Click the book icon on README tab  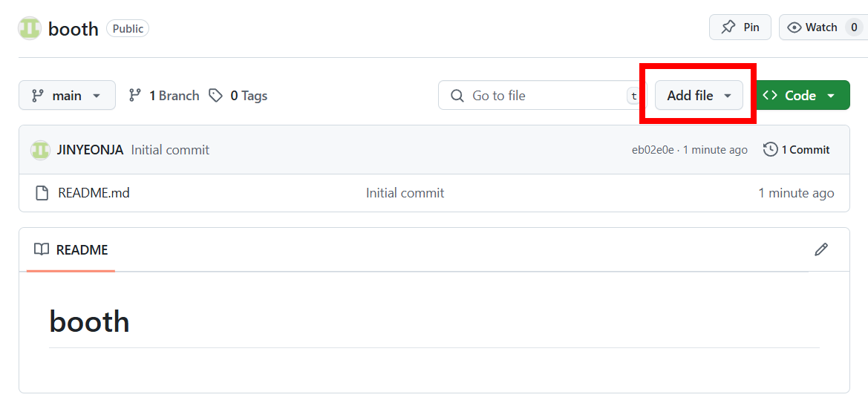pyautogui.click(x=42, y=249)
